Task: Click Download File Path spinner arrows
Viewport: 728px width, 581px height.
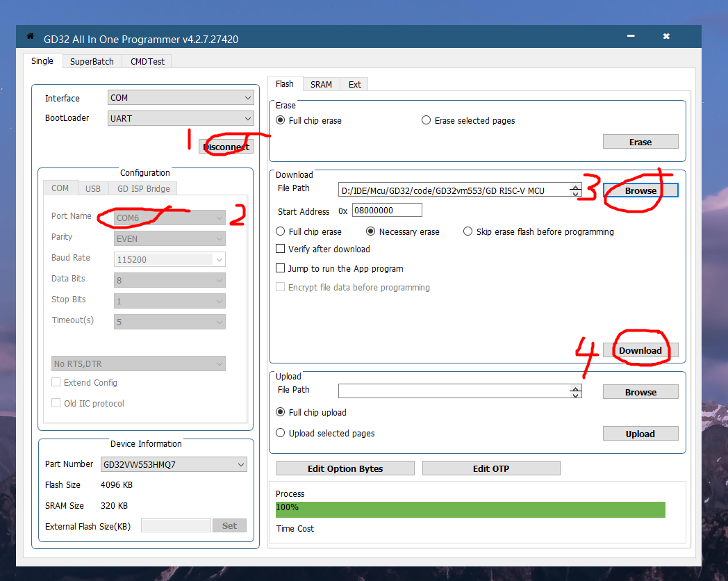Action: [575, 190]
